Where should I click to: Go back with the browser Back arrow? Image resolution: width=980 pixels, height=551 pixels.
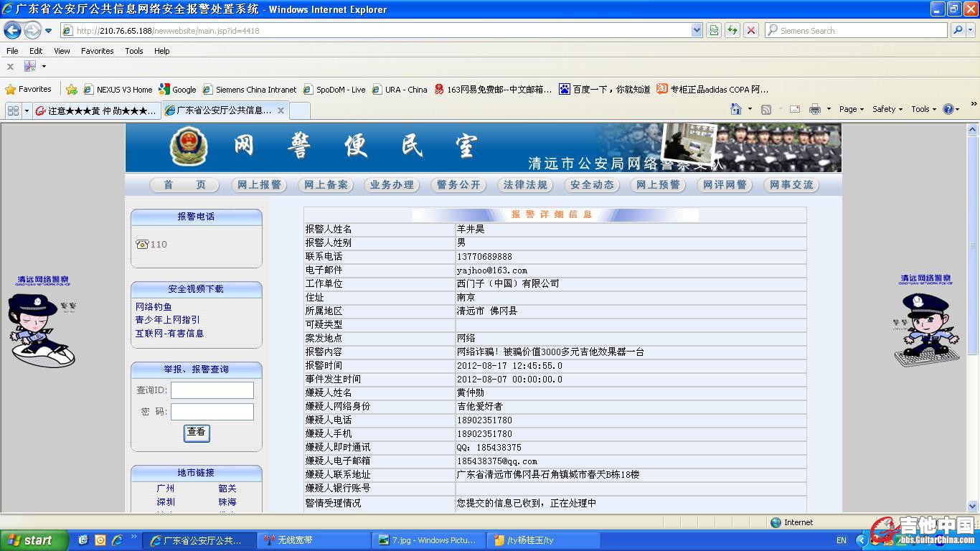[x=12, y=30]
